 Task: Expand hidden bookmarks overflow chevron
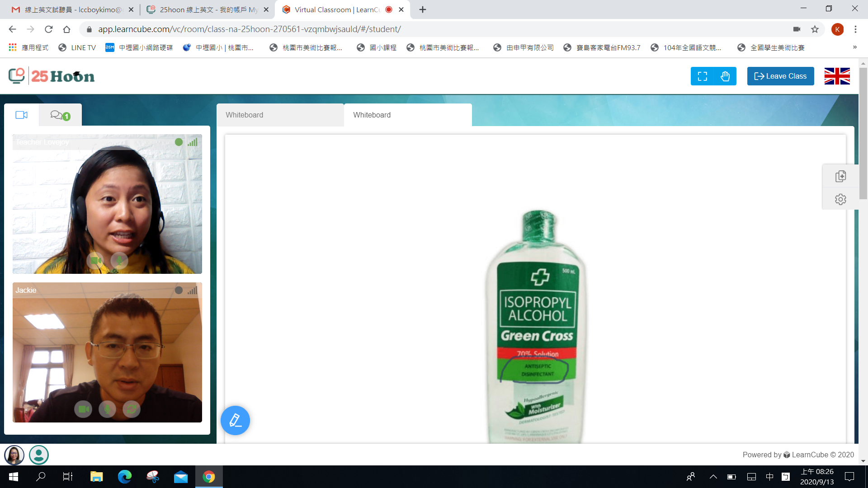[x=854, y=47]
